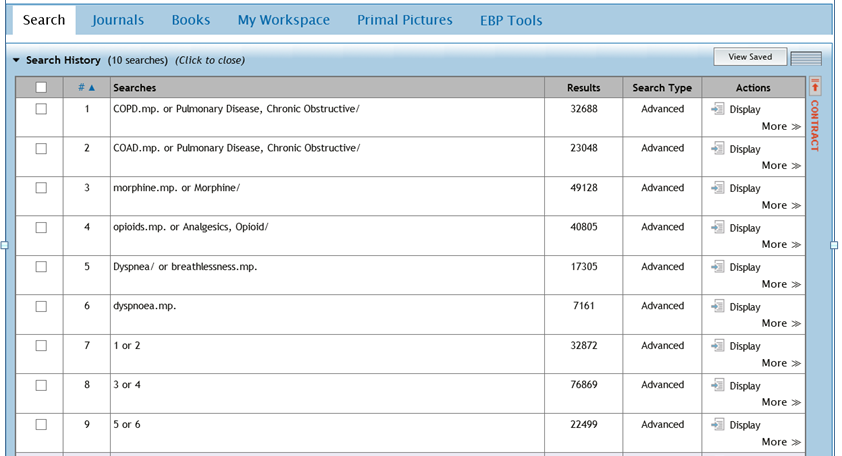Expand More options for COAD.mp. search

pos(781,166)
